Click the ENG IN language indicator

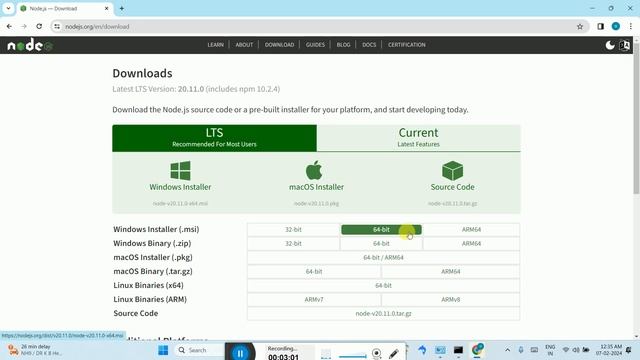tap(550, 350)
